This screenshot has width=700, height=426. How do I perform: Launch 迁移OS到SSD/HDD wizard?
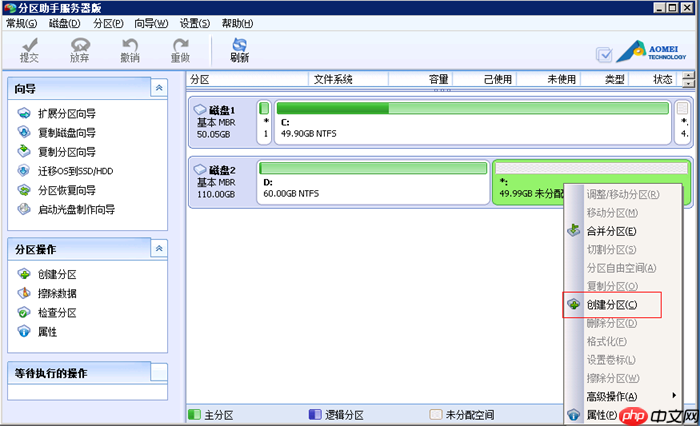[76, 171]
